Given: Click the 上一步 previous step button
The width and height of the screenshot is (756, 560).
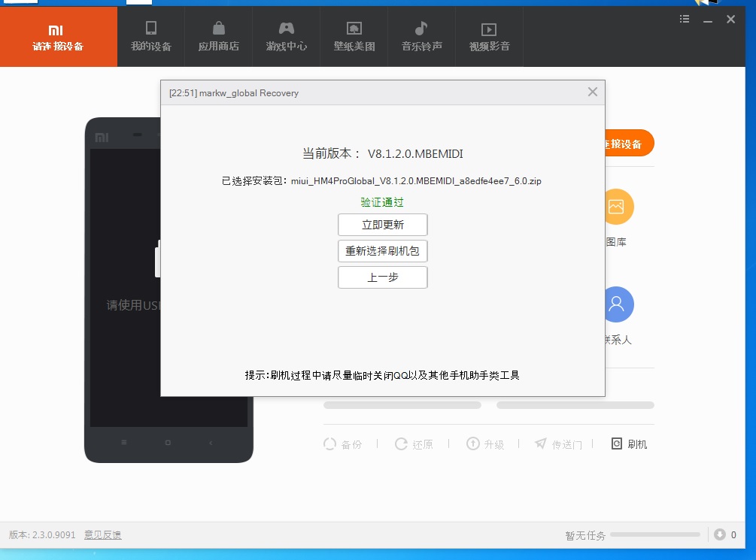Looking at the screenshot, I should pyautogui.click(x=382, y=277).
